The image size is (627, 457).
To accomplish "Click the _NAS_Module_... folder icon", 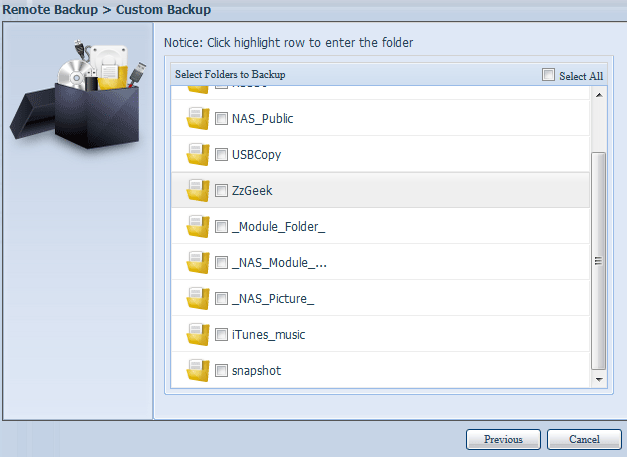I will click(198, 262).
